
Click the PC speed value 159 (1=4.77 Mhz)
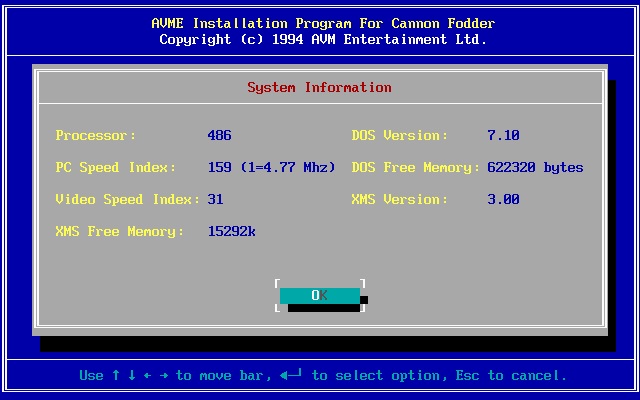pos(271,167)
